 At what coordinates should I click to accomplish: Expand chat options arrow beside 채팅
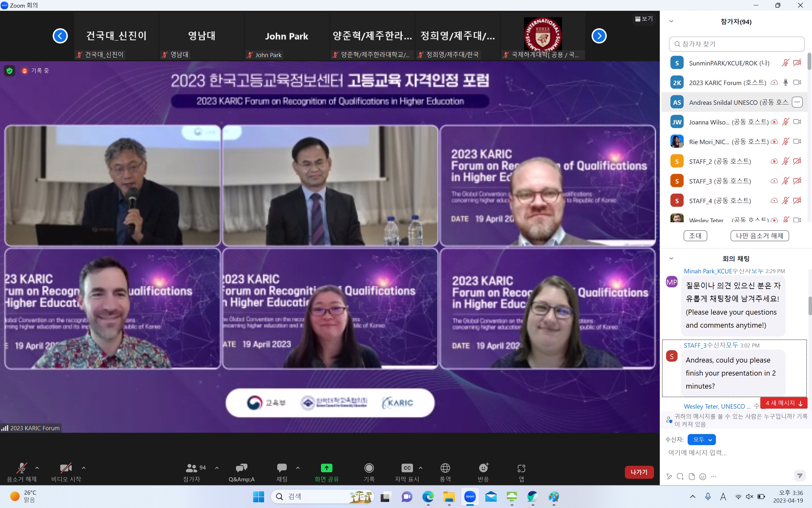298,468
